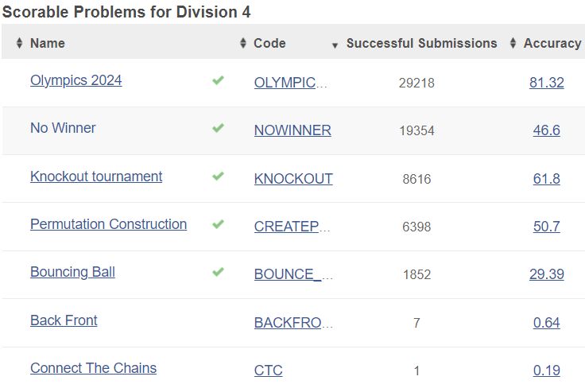The height and width of the screenshot is (392, 585).
Task: Sort table by Name column arrows
Action: [x=19, y=43]
